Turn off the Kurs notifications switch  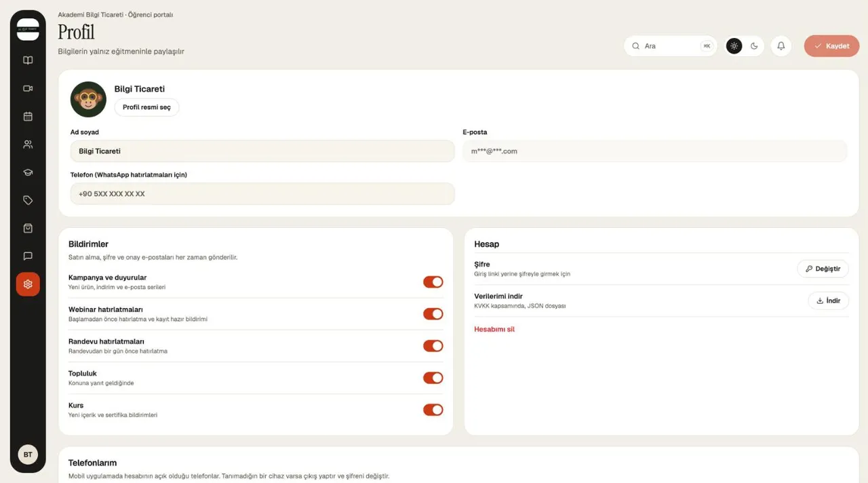[x=433, y=410]
